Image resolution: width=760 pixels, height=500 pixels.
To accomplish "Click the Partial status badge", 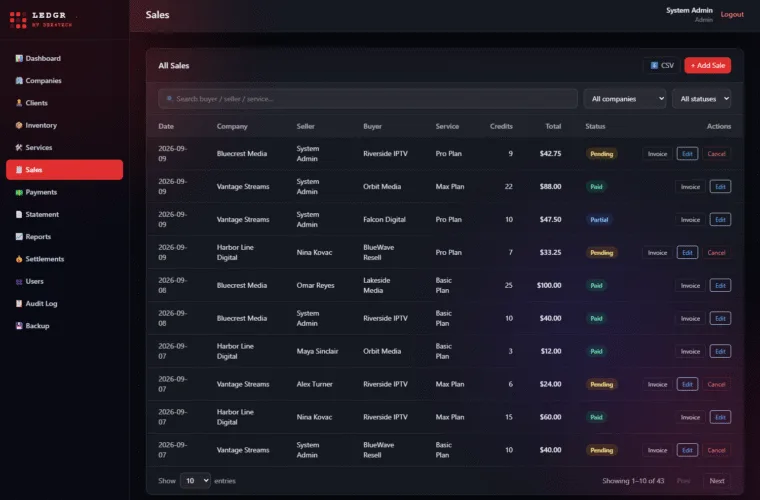I will coord(599,219).
